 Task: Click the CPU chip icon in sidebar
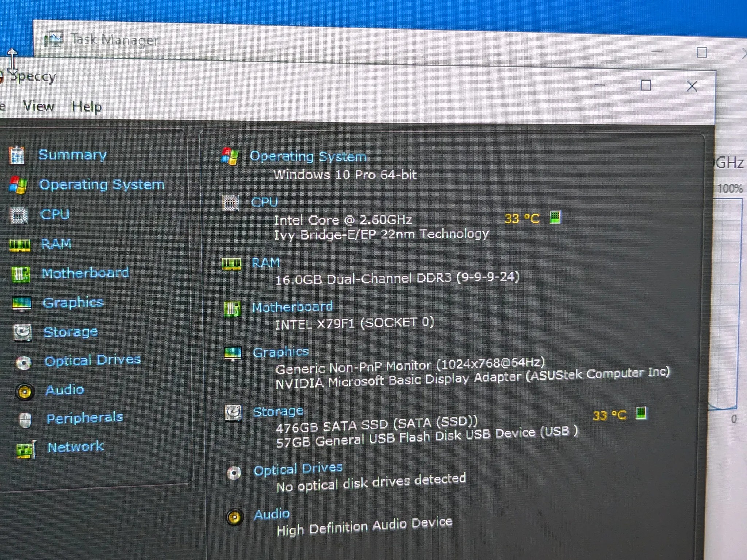pos(18,215)
